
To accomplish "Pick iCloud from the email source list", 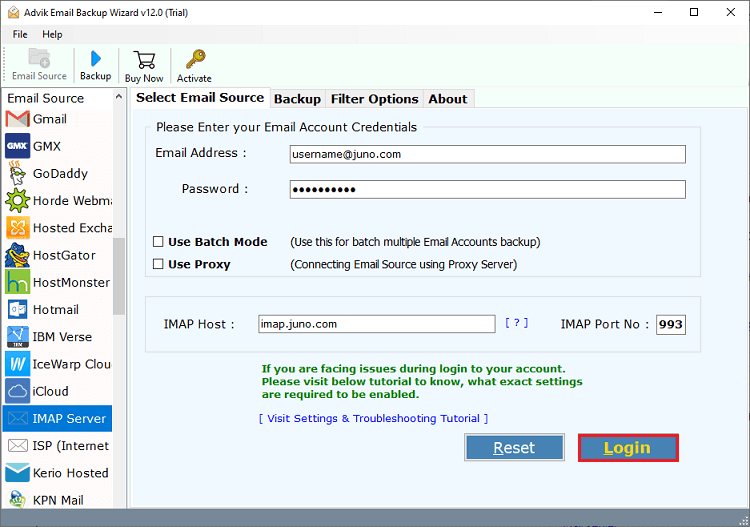I will coord(53,391).
